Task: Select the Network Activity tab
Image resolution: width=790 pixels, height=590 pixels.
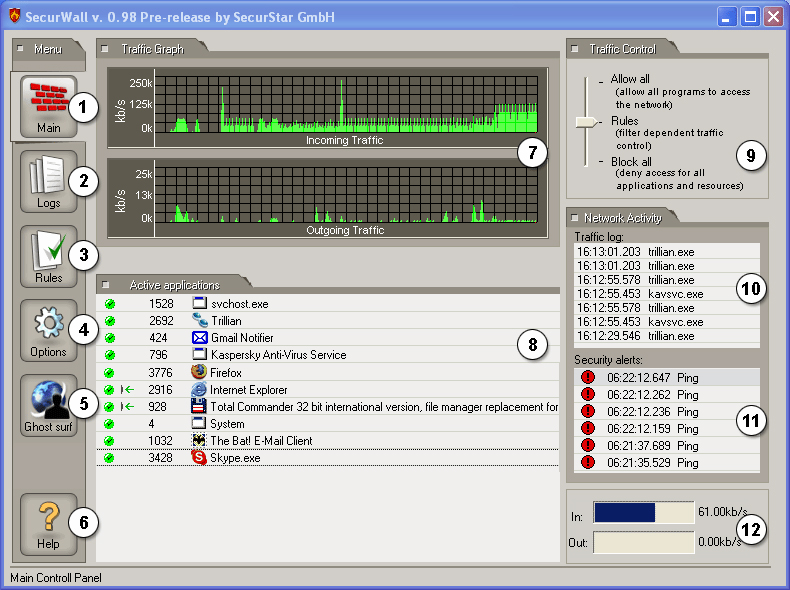Action: pyautogui.click(x=623, y=218)
